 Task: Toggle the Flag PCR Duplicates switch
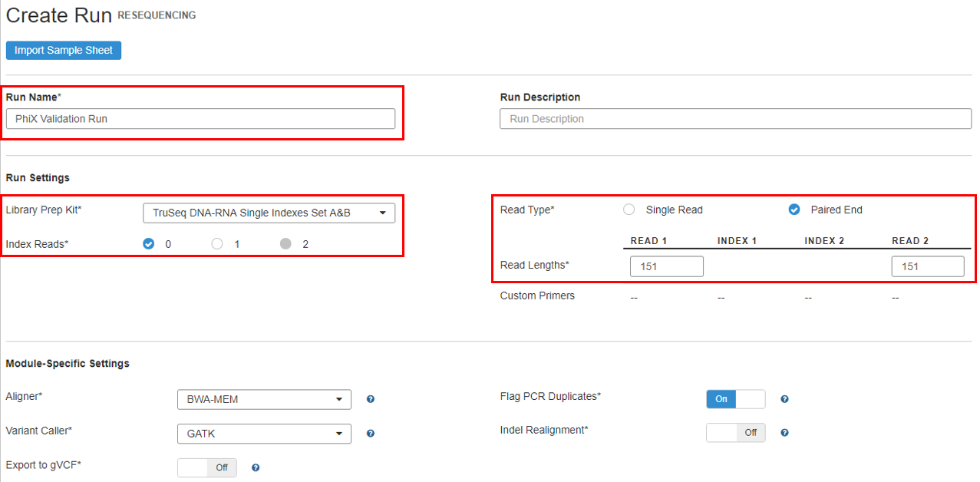tap(735, 399)
